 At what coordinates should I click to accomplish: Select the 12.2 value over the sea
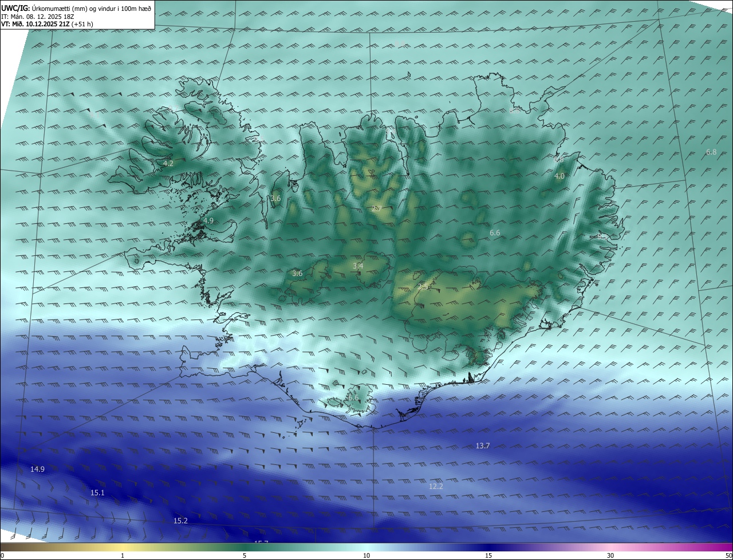pos(436,486)
